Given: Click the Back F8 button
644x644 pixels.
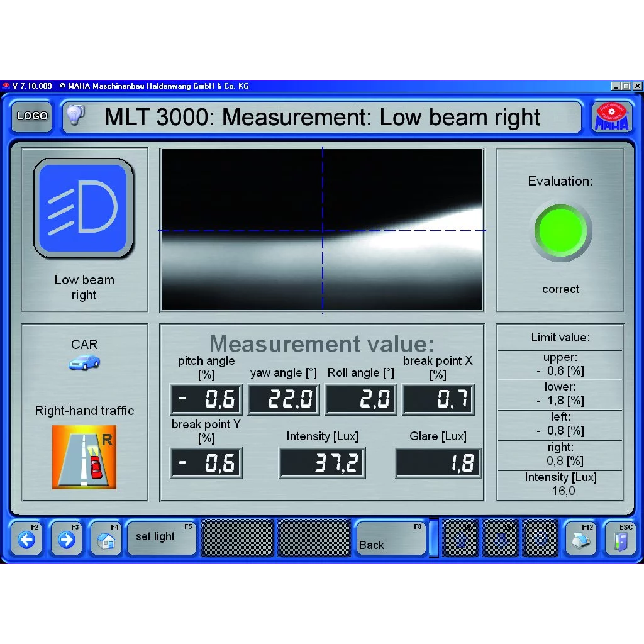Looking at the screenshot, I should click(390, 538).
